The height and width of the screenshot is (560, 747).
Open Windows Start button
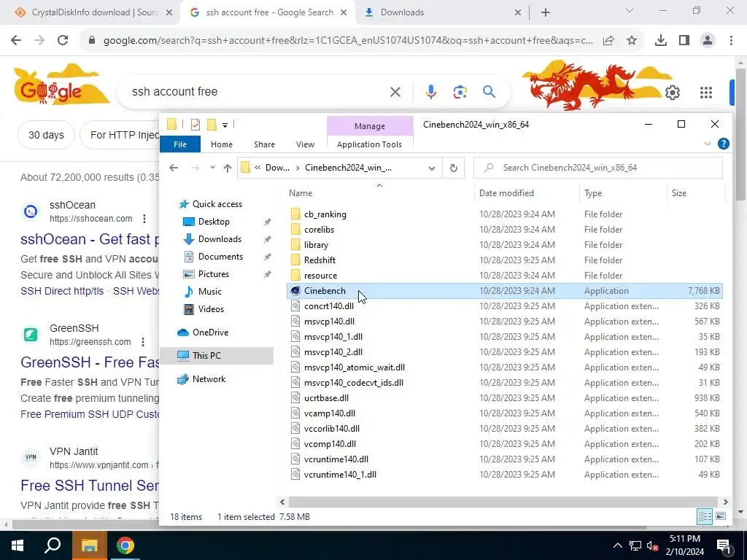point(18,545)
